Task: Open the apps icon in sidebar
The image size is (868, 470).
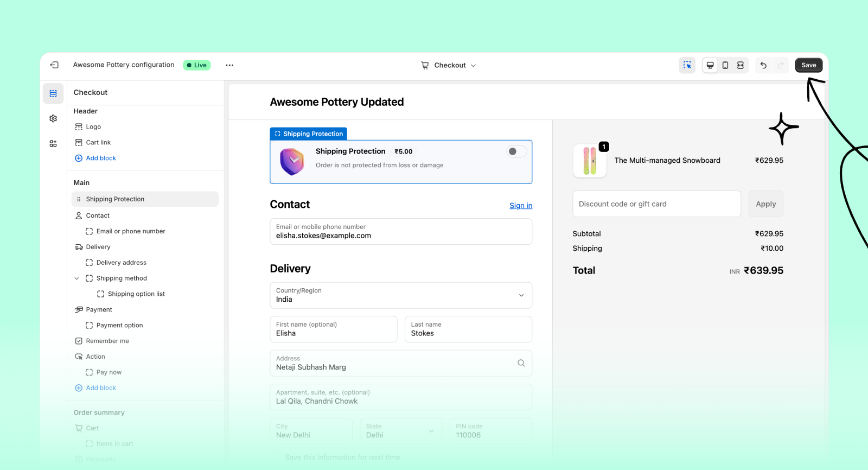Action: click(53, 144)
